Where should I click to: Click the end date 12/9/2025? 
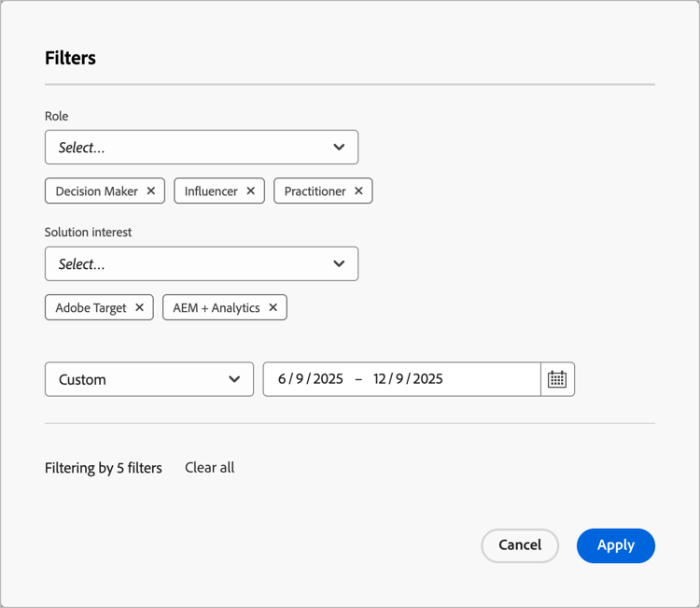(x=408, y=379)
